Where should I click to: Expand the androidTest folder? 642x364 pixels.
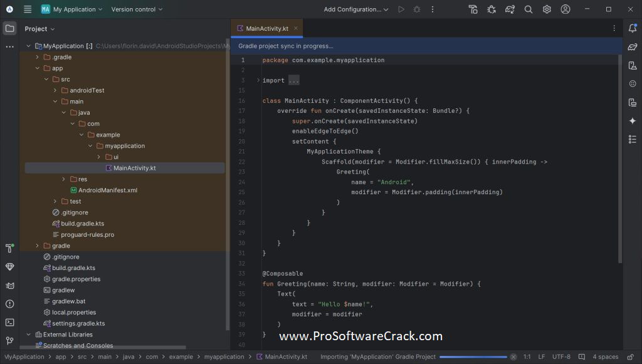(x=55, y=90)
